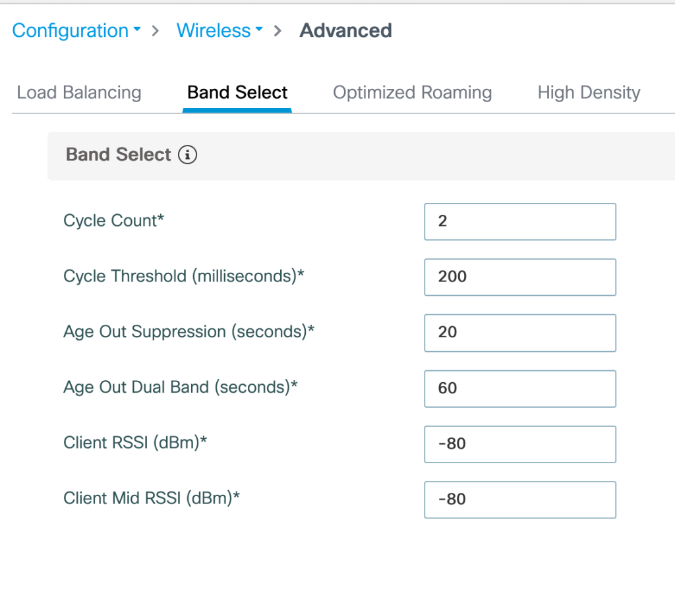675x616 pixels.
Task: Click the Client Mid RSSI input box
Action: [x=519, y=499]
